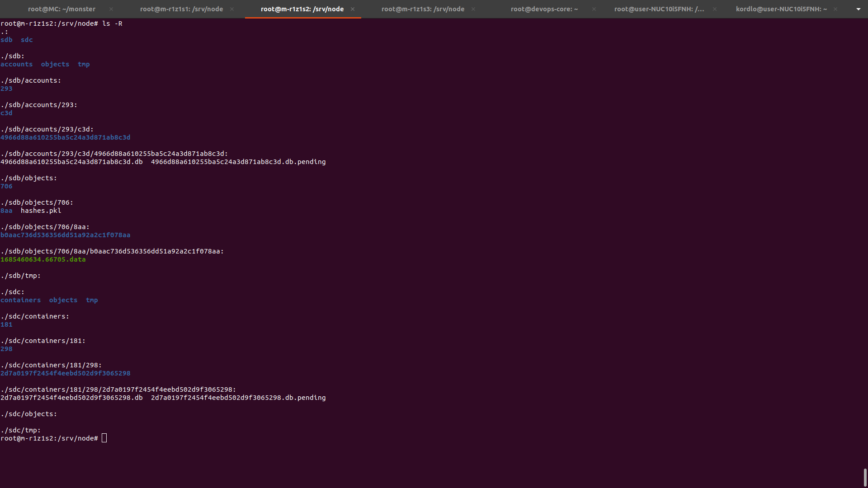Switch to root@m-r1z1s1 /srv/node tab
Viewport: 868px width, 488px height.
(181, 9)
